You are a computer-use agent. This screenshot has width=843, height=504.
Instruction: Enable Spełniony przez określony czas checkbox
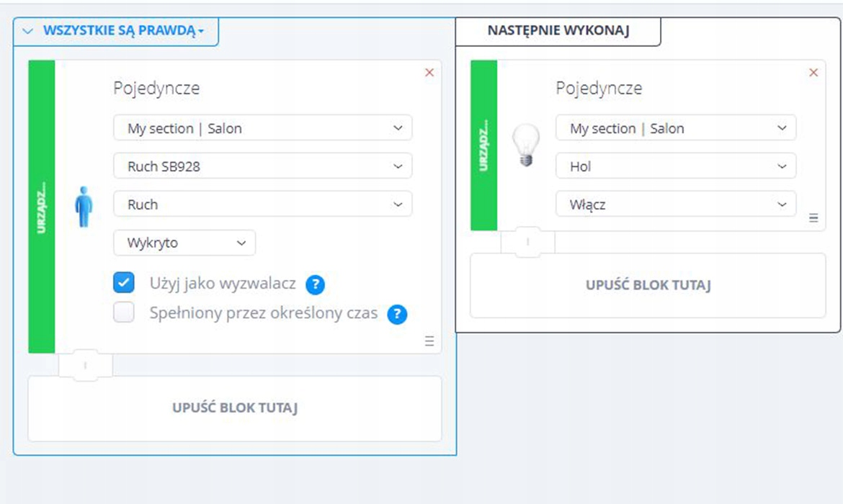(x=124, y=313)
